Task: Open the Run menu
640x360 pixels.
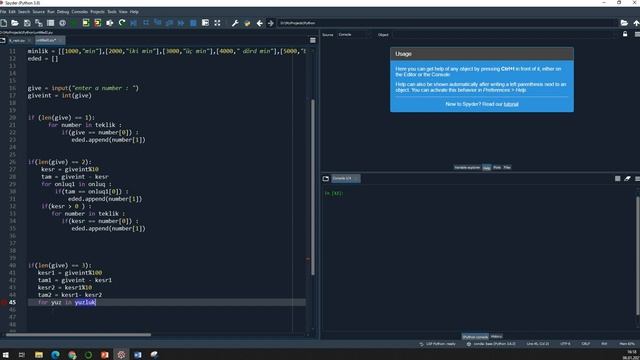Action: pos(51,12)
